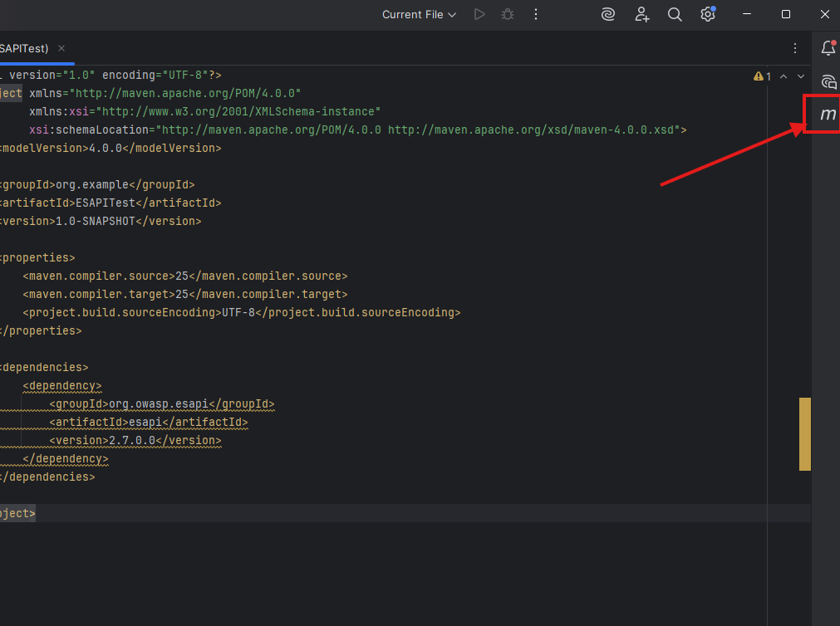Click the 2.7.0.0 version value

[131, 440]
